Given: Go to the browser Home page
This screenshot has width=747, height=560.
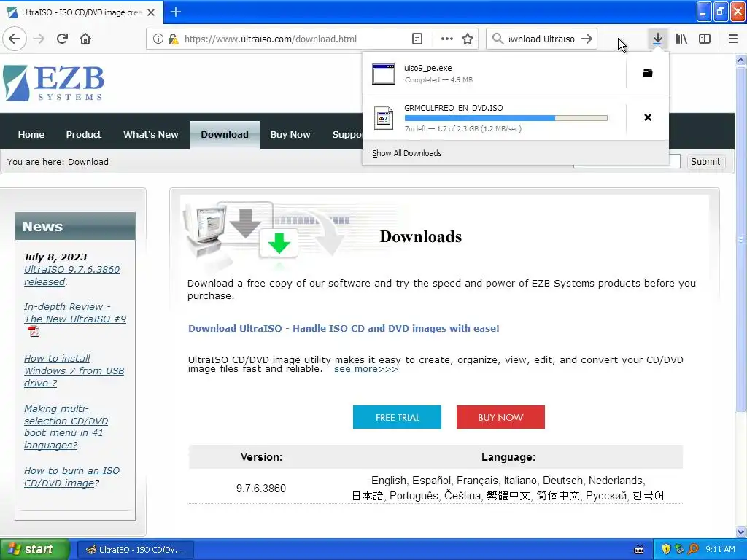Looking at the screenshot, I should [85, 39].
